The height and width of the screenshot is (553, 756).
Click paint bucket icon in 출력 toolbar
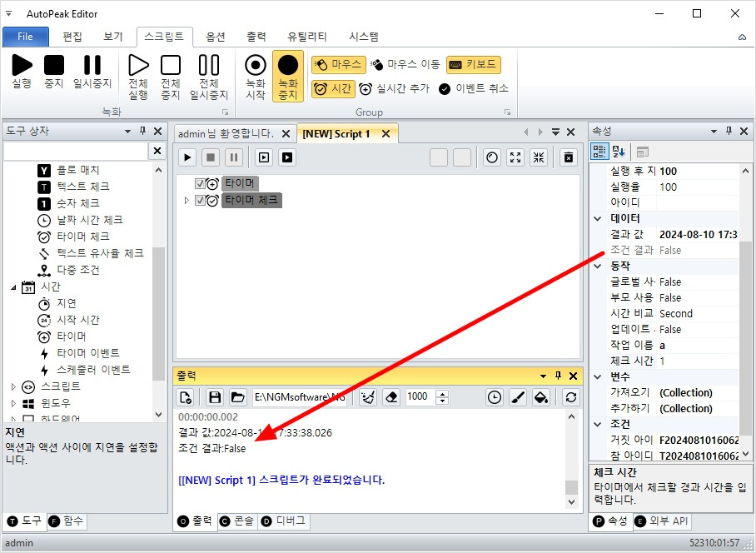point(541,397)
